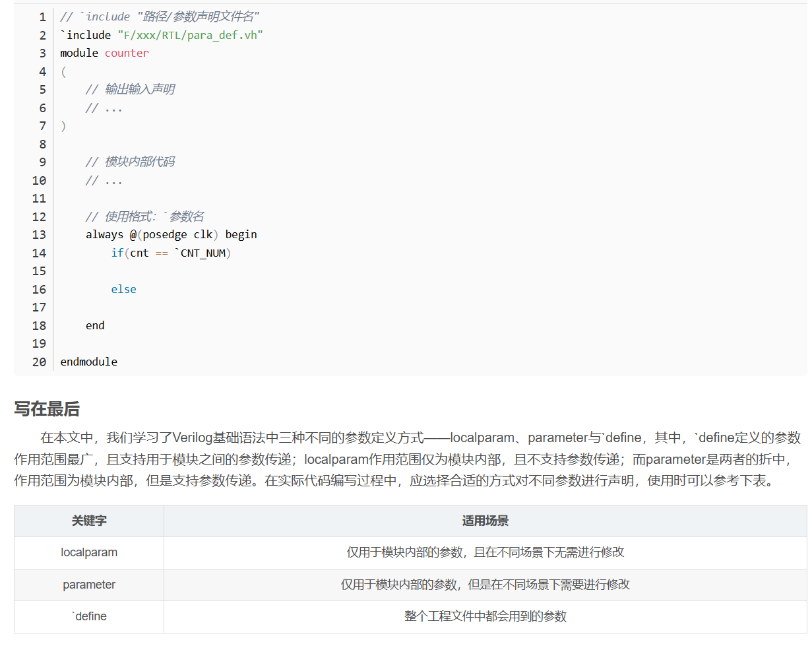Click line number 1 in the code block

41,16
